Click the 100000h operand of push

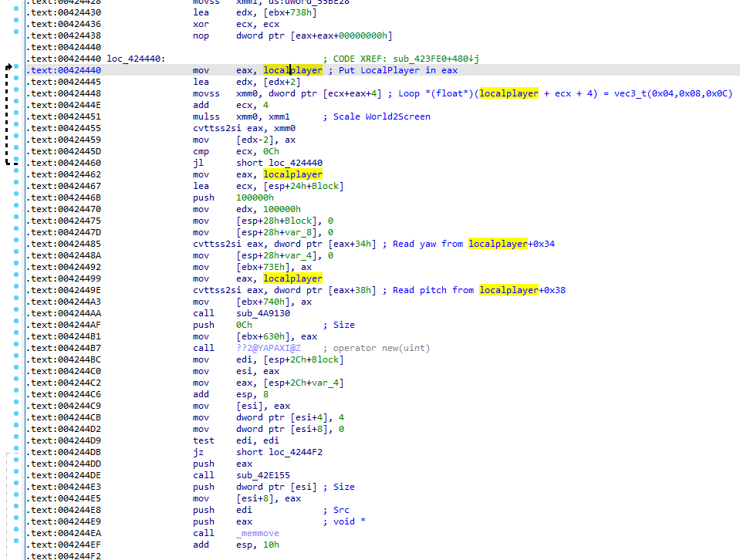(255, 197)
